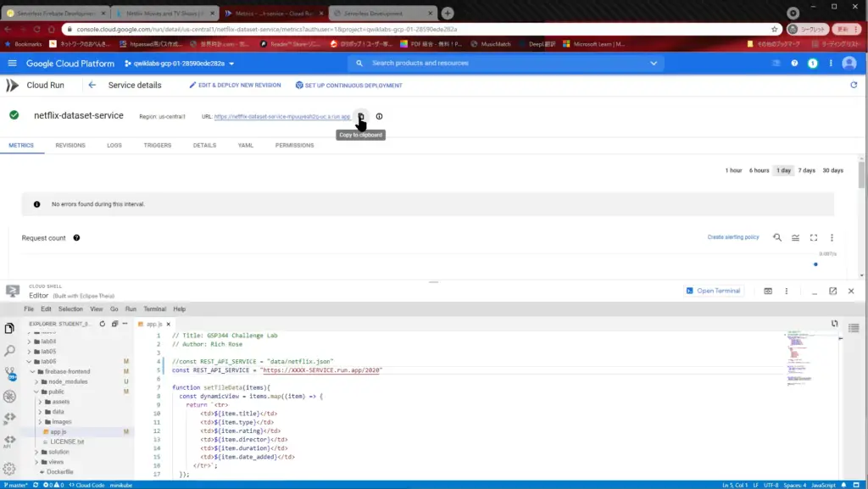Select the 1 day time range
This screenshot has height=489, width=868.
[783, 170]
